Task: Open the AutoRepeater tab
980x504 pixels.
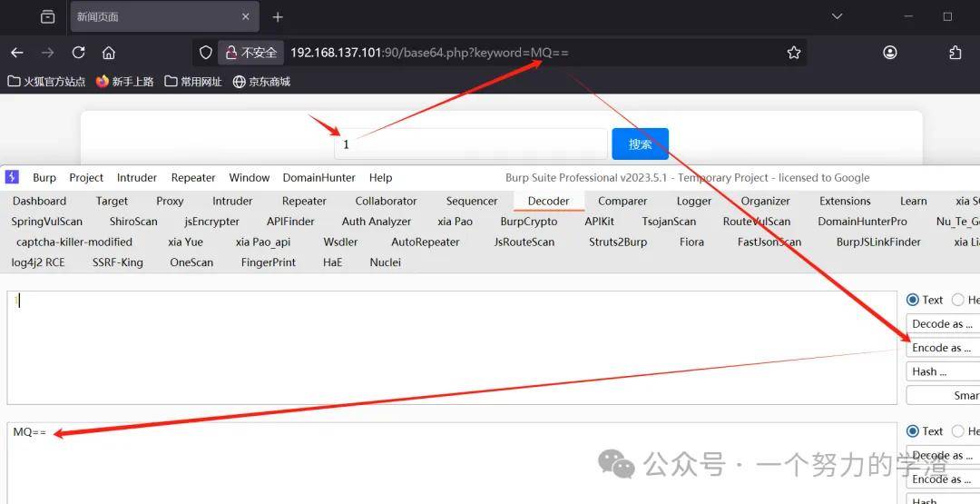Action: [x=426, y=242]
